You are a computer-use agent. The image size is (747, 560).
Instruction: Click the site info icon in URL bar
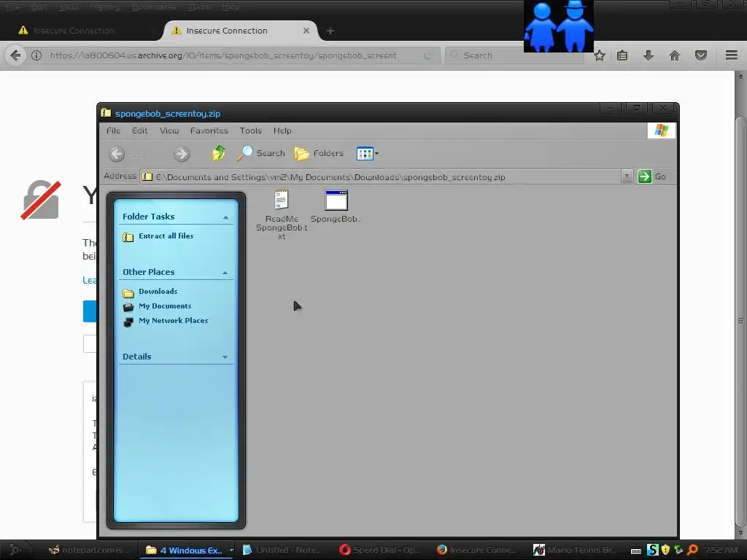pyautogui.click(x=36, y=55)
